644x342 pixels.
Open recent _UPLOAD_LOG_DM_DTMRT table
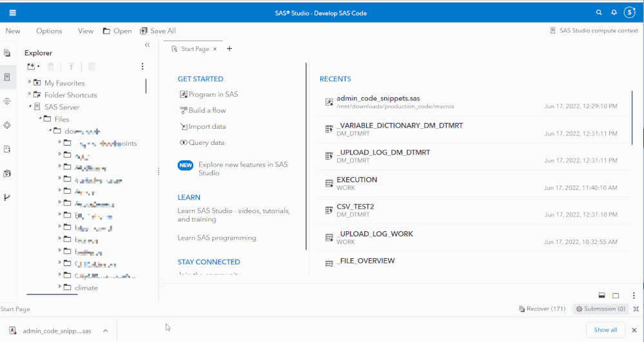473,156
